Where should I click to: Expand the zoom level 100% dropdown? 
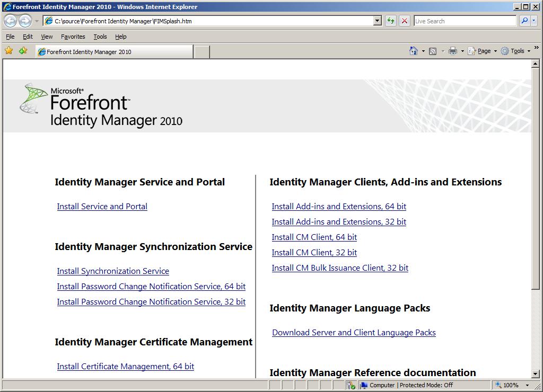[x=528, y=385]
